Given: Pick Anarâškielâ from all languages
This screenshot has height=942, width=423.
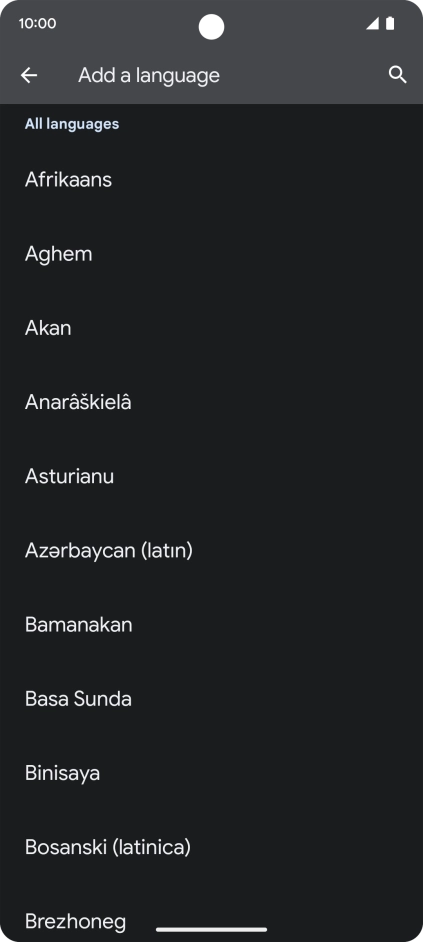Looking at the screenshot, I should [212, 403].
